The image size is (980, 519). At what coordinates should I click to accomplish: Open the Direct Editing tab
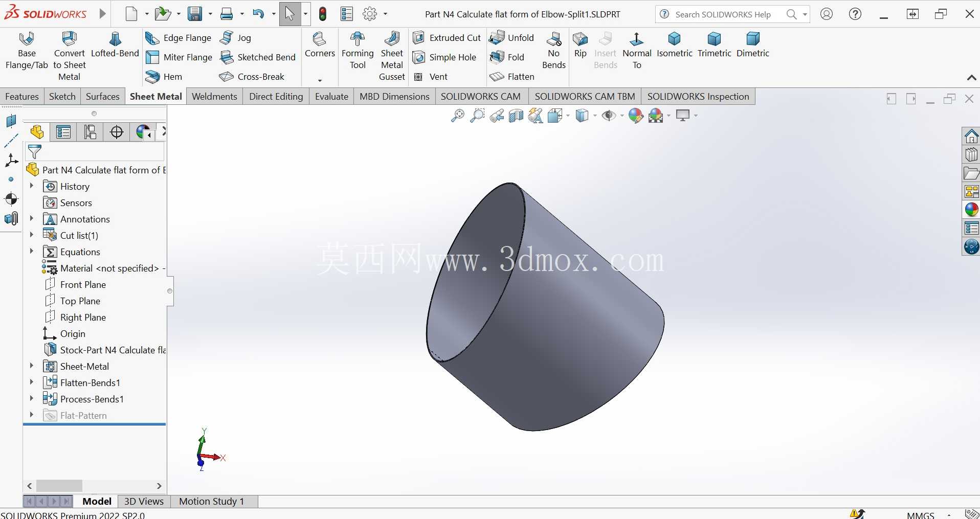tap(276, 97)
